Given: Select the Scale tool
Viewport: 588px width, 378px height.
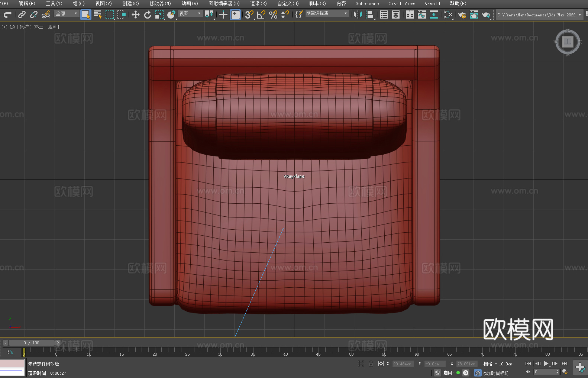Looking at the screenshot, I should [159, 14].
